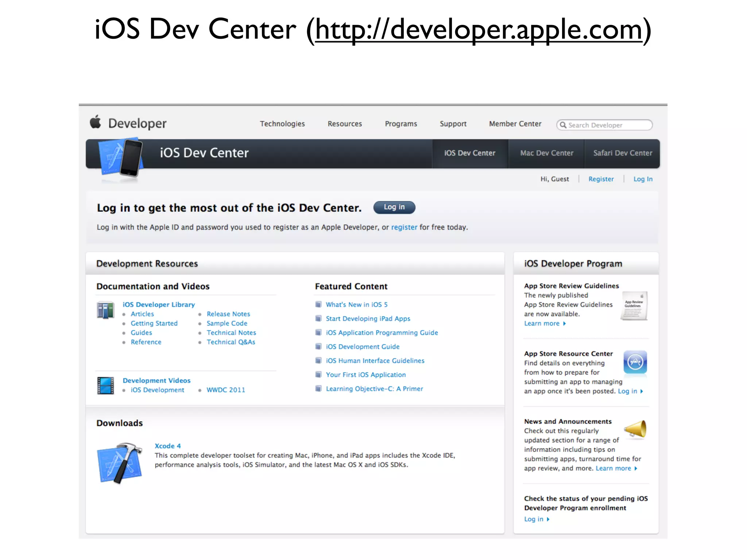Open the Articles link
Screen dimensions: 747x560
tap(142, 314)
